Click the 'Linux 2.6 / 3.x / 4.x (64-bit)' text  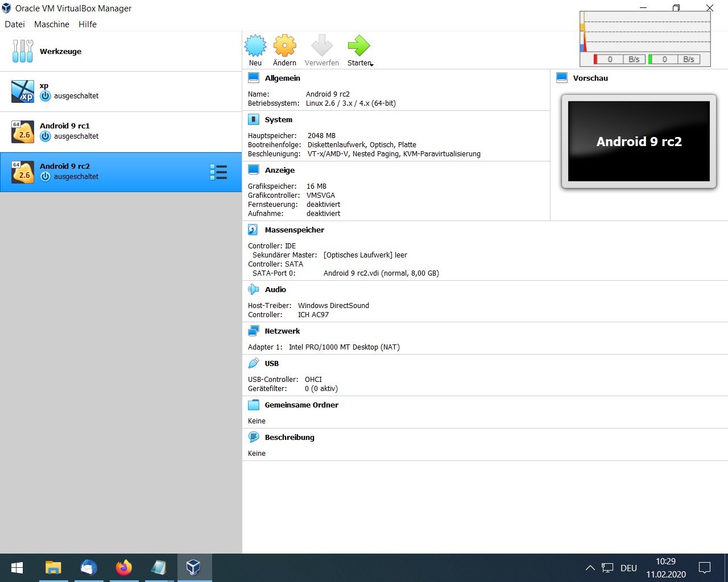tap(351, 103)
